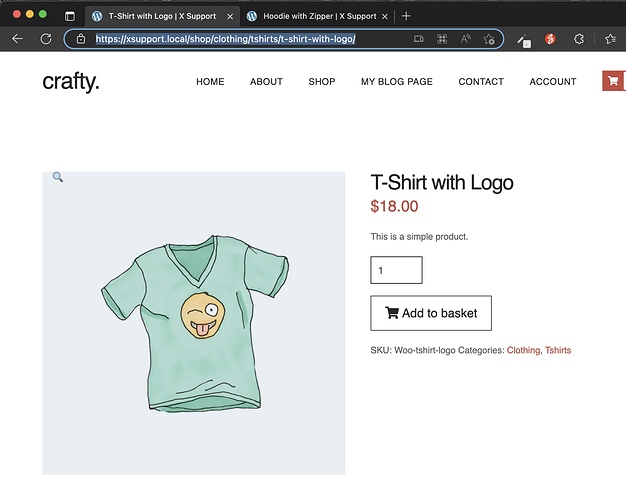Open a new browser tab with plus icon
Screen dimensions: 626x500
pyautogui.click(x=406, y=16)
